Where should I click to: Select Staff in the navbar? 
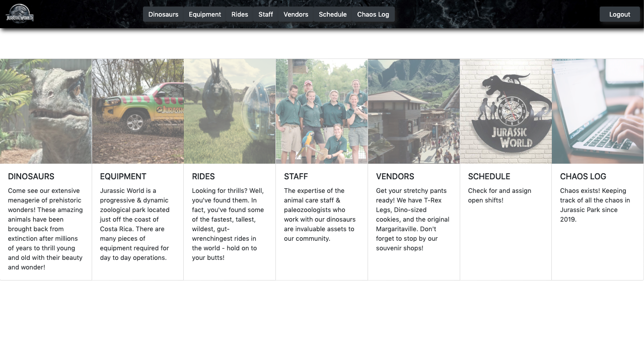click(x=266, y=14)
